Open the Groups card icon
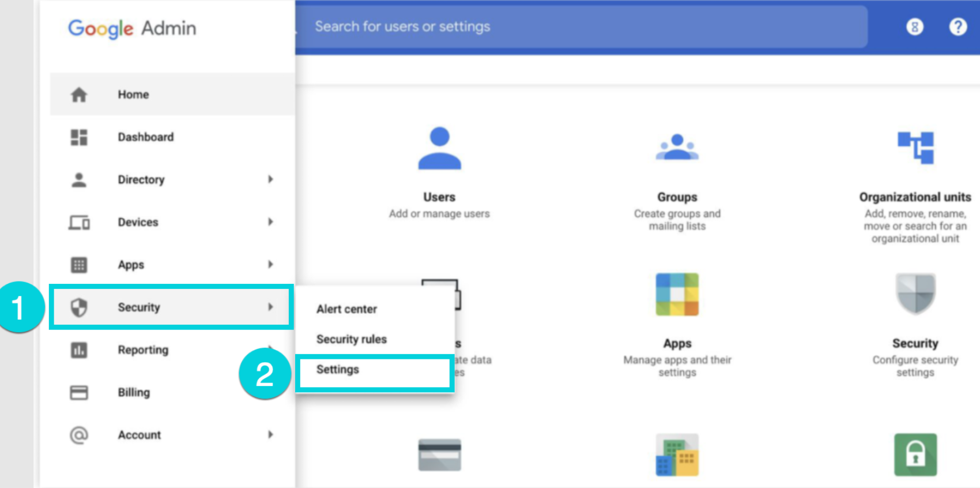The width and height of the screenshot is (980, 488). [677, 147]
